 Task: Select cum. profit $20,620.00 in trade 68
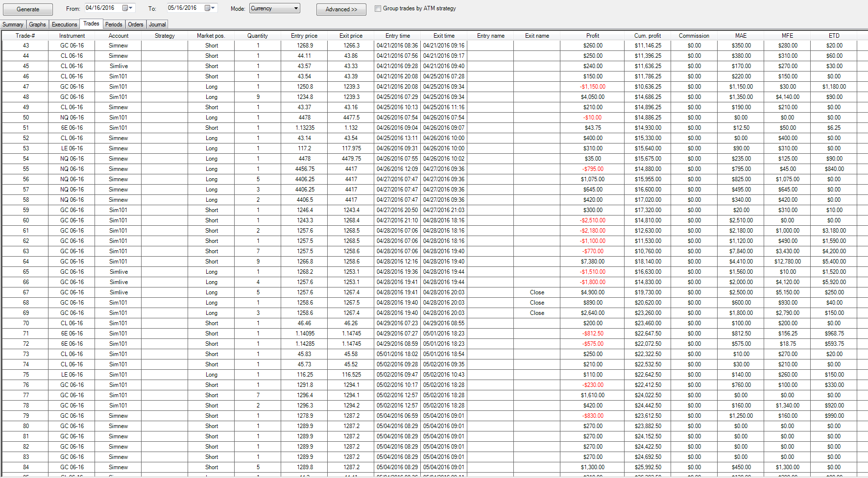pos(648,303)
